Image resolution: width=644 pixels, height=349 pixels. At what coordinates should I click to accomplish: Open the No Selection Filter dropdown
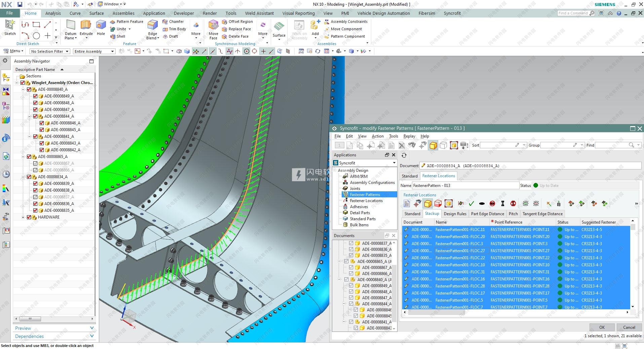pyautogui.click(x=49, y=51)
